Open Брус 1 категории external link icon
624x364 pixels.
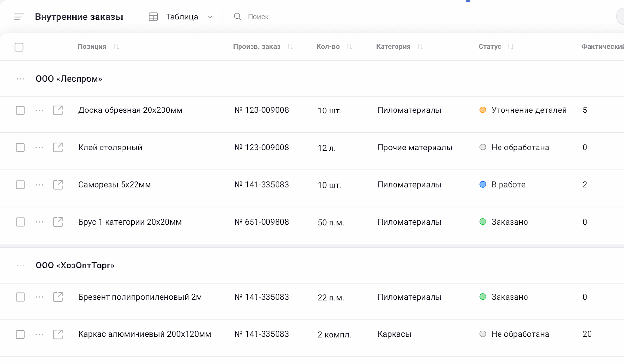[x=58, y=222]
